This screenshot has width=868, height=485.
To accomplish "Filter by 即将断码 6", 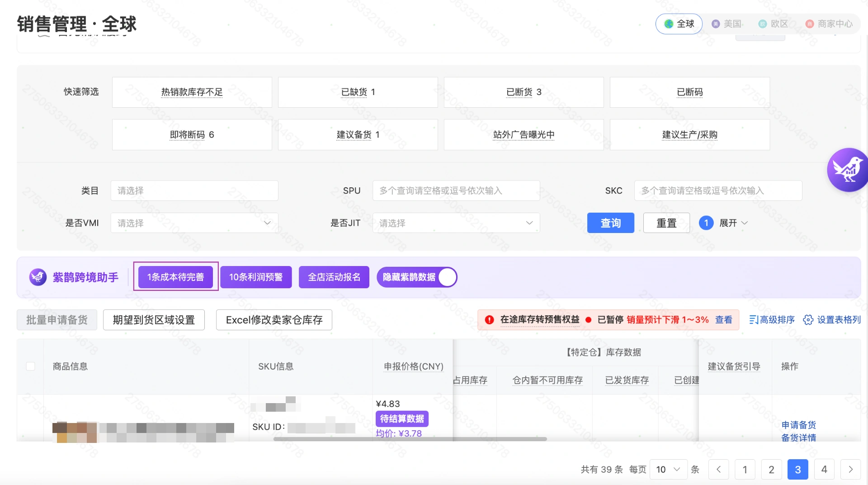I will click(x=192, y=135).
